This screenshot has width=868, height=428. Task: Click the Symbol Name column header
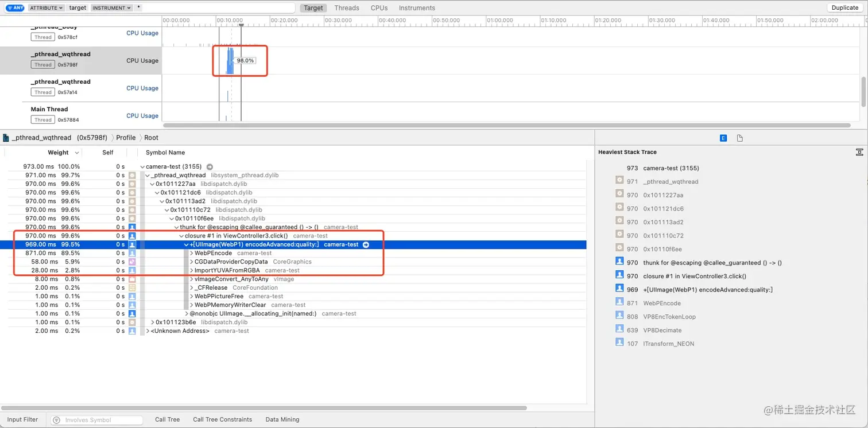[x=165, y=153]
